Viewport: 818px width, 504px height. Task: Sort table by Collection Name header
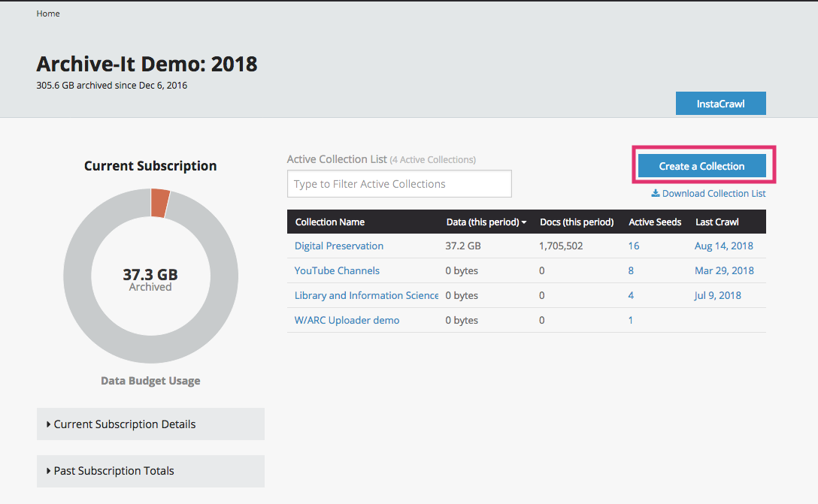(330, 222)
